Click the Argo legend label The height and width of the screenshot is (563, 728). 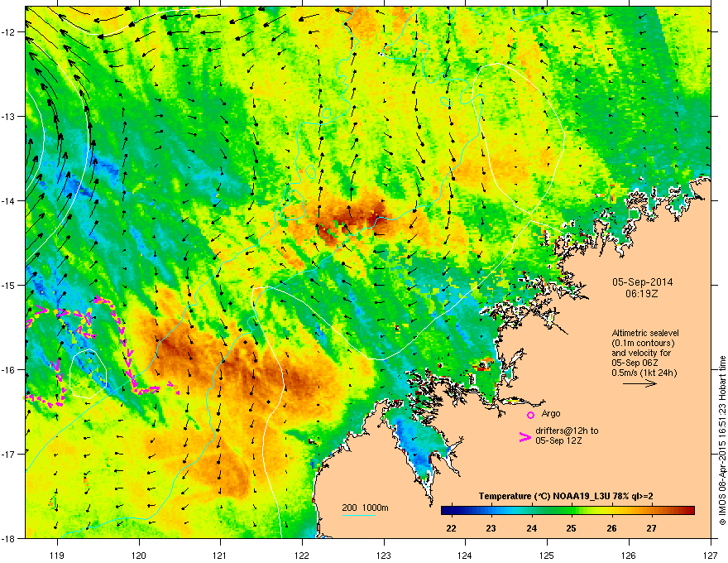click(x=551, y=413)
